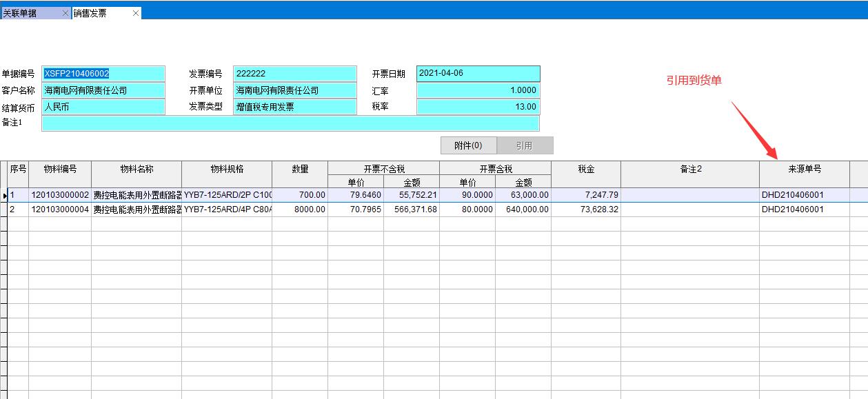Open the 结算货币 field showing 人民币
The image size is (868, 399).
(x=103, y=107)
